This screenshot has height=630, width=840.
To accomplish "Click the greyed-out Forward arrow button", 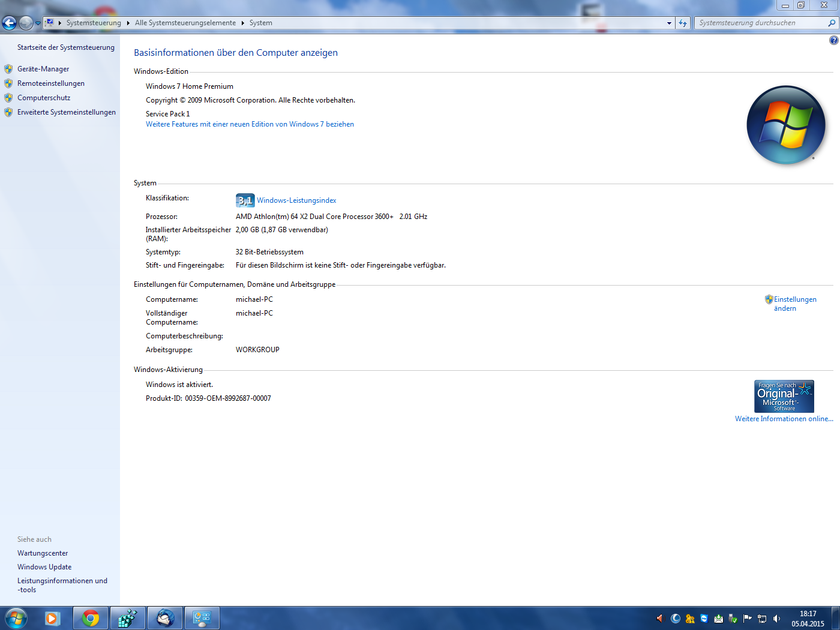I will (26, 23).
